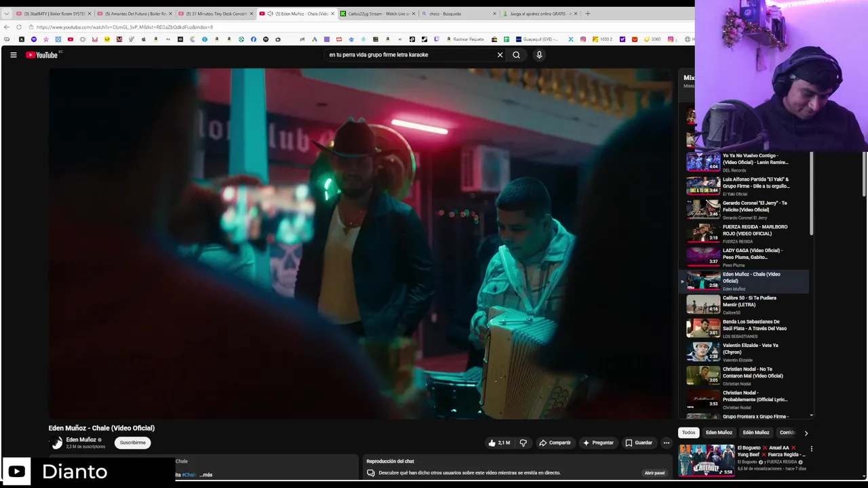This screenshot has width=868, height=488.
Task: Click the playlist panel scrollbar
Action: (811, 193)
